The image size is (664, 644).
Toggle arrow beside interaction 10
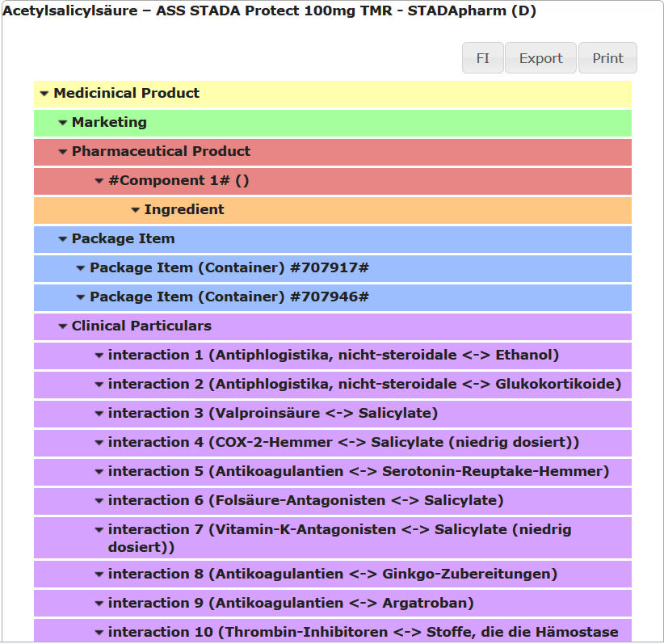99,633
